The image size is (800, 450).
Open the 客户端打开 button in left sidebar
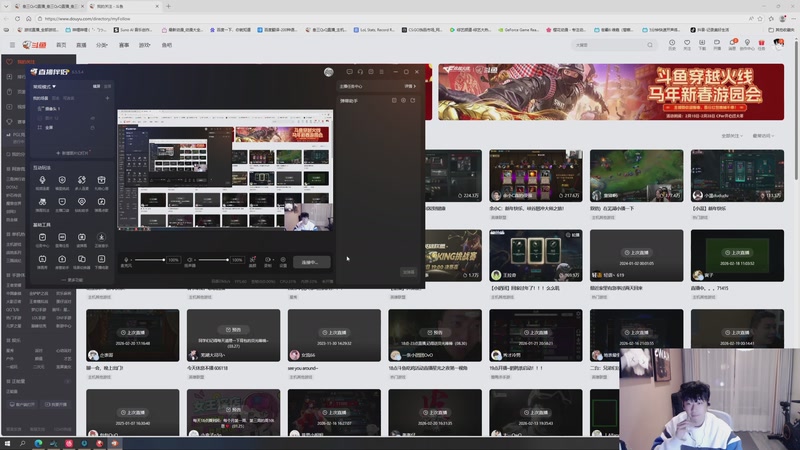coord(22,404)
